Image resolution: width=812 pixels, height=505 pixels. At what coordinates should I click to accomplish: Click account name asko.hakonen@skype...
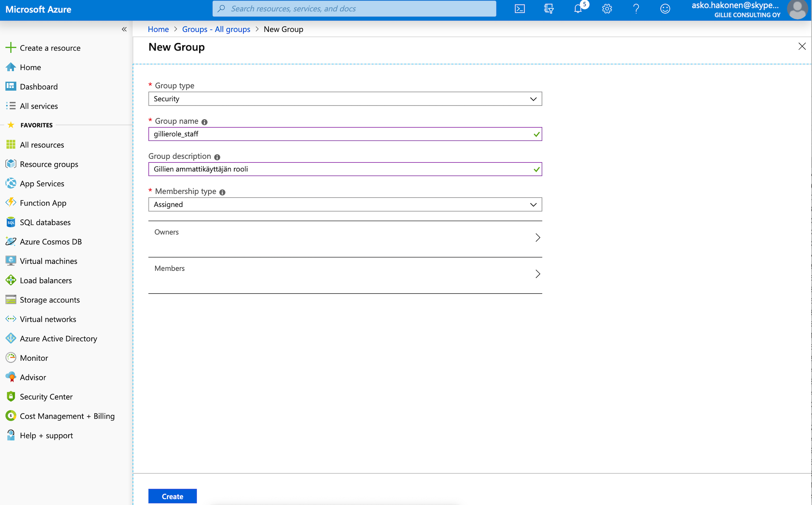point(735,5)
